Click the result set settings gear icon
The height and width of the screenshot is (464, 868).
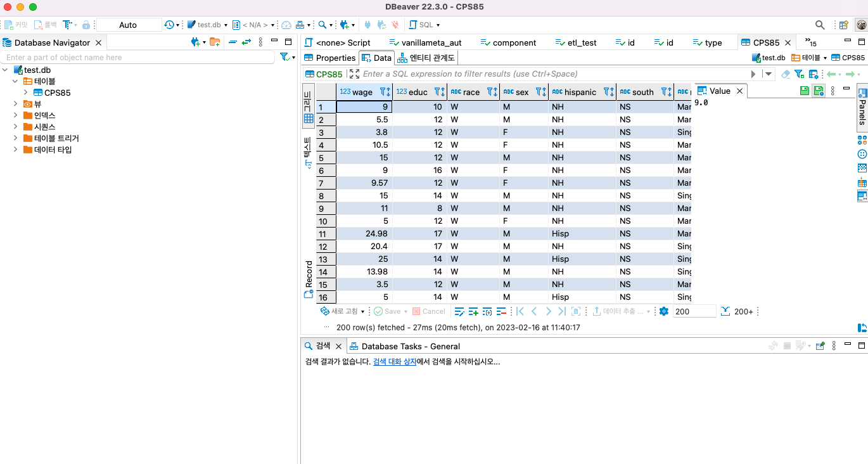[664, 311]
